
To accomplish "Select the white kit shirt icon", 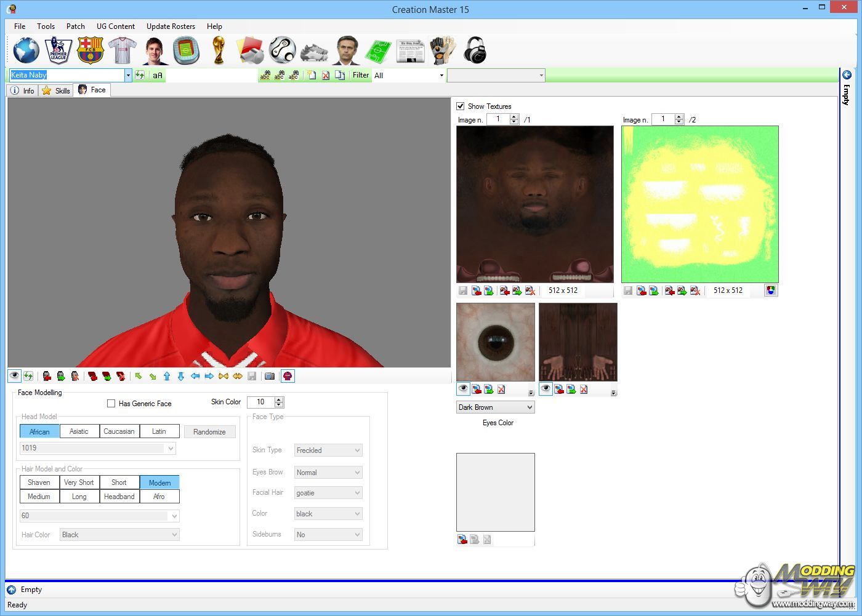I will (x=122, y=50).
